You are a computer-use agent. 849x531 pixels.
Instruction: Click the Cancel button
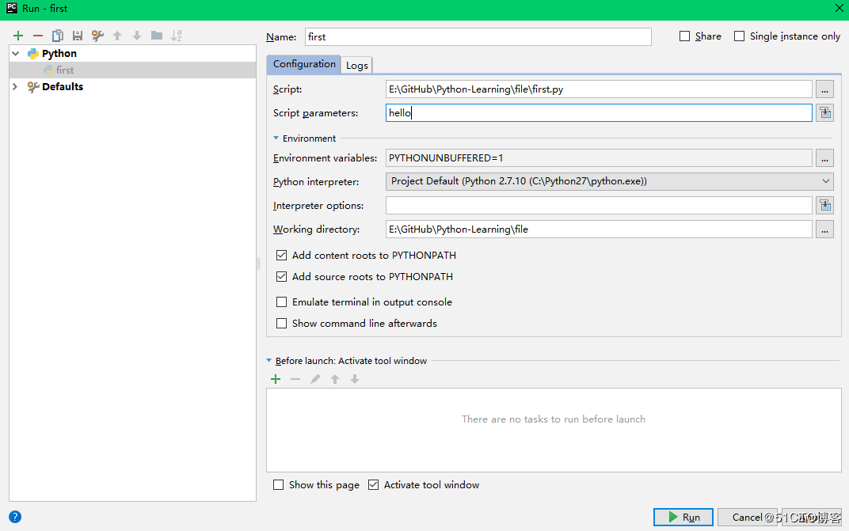[x=747, y=517]
